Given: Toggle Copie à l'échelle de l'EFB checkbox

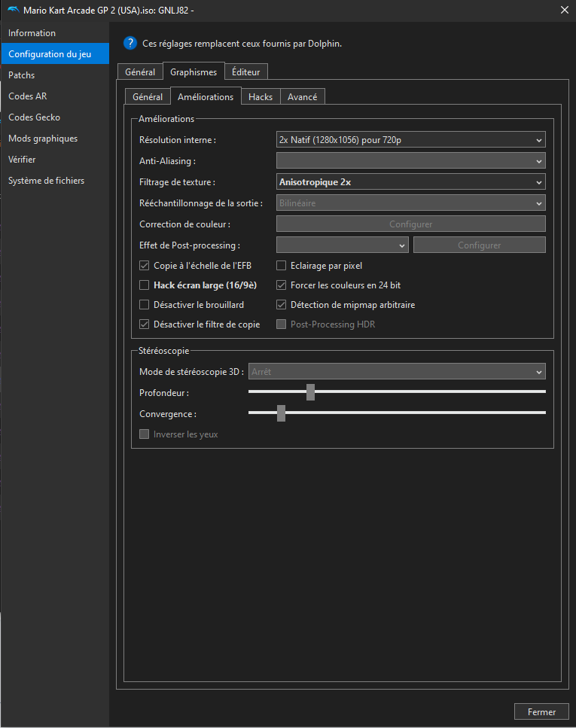Looking at the screenshot, I should pyautogui.click(x=145, y=266).
